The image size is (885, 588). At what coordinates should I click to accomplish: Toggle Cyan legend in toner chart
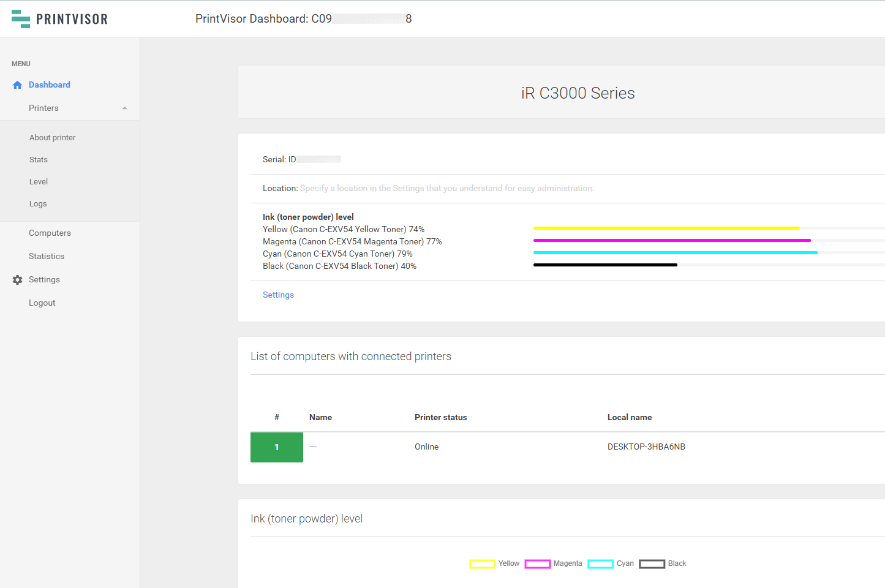coord(600,564)
